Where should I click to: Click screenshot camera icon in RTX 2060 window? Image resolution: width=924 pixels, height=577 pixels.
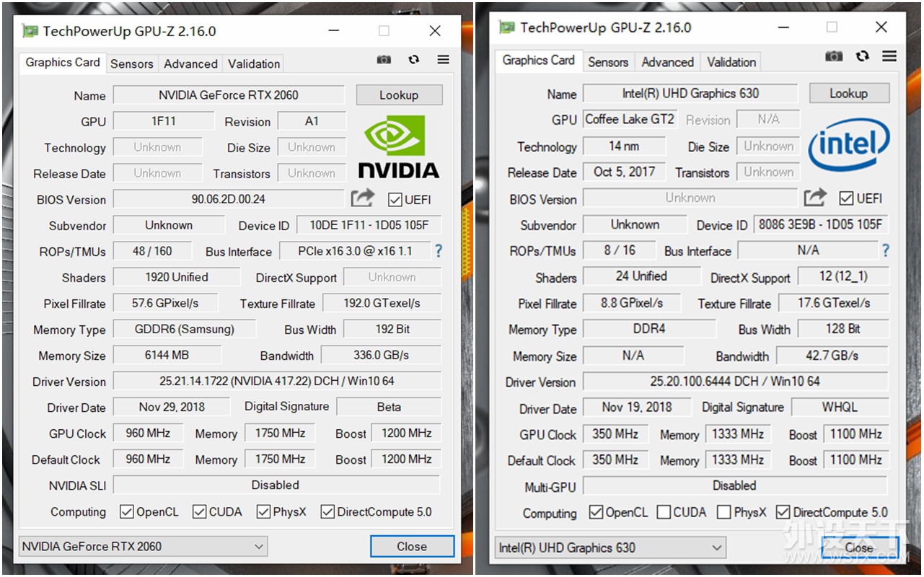384,60
